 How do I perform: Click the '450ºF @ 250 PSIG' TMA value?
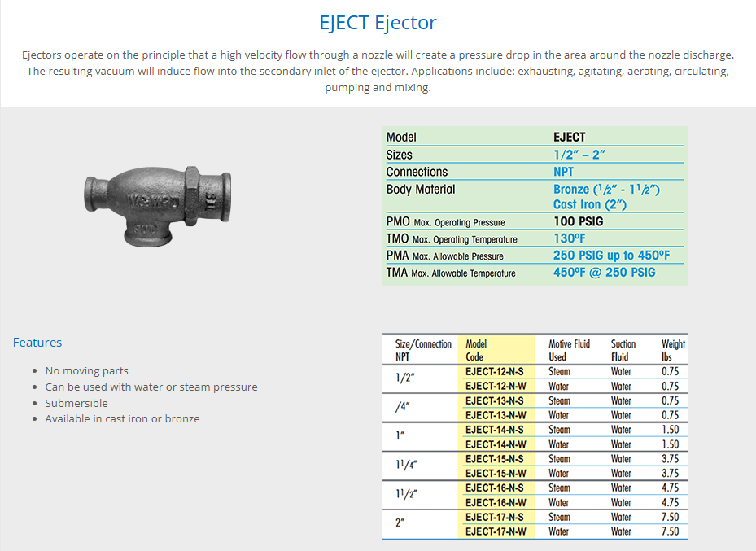pyautogui.click(x=604, y=273)
